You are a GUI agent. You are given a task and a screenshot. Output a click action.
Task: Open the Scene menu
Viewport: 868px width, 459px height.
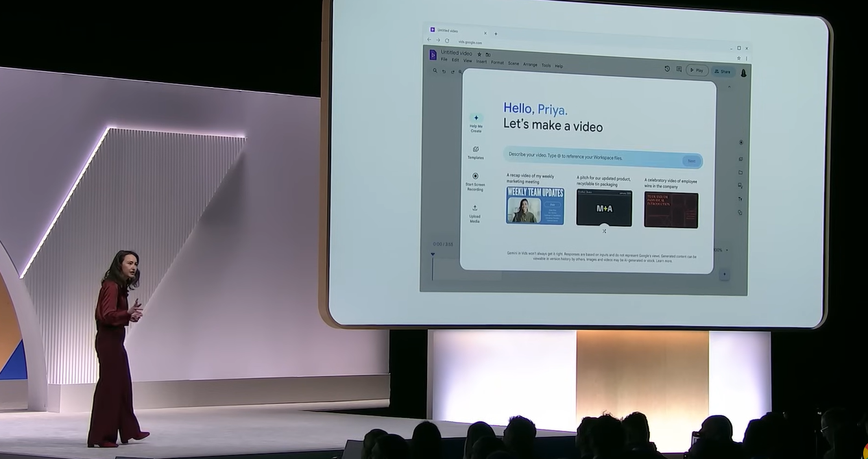pyautogui.click(x=514, y=63)
